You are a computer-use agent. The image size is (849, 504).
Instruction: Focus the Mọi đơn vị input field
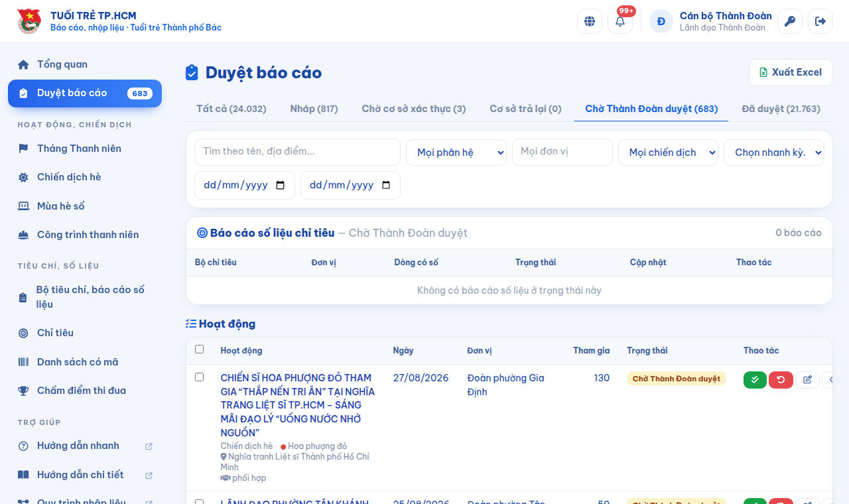tap(562, 152)
